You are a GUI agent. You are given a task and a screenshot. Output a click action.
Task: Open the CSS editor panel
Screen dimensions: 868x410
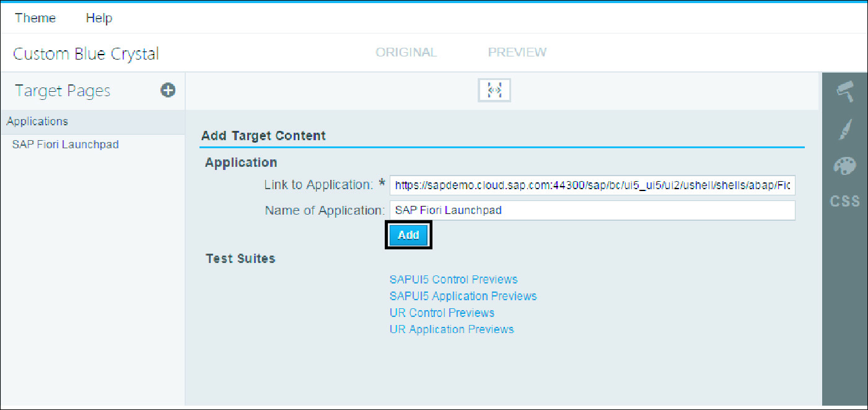coord(845,201)
